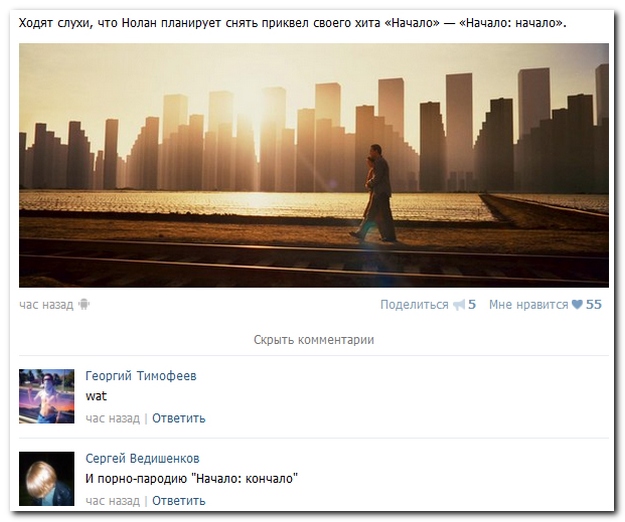Click the megaphone share icon

459,305
